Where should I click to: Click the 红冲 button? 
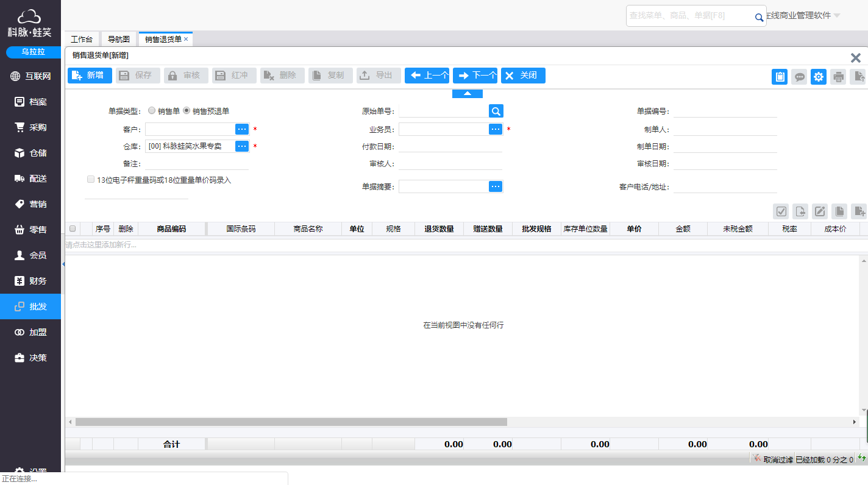tap(234, 76)
